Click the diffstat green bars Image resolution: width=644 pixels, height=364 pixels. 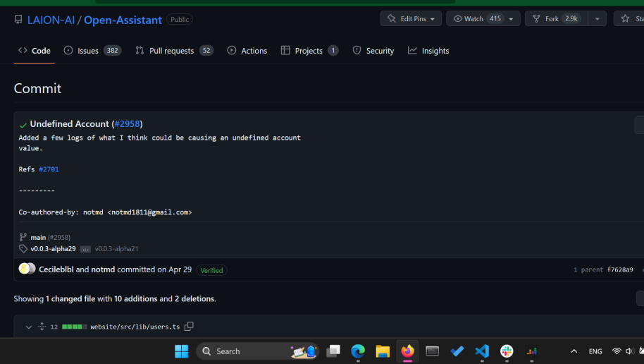(75, 327)
